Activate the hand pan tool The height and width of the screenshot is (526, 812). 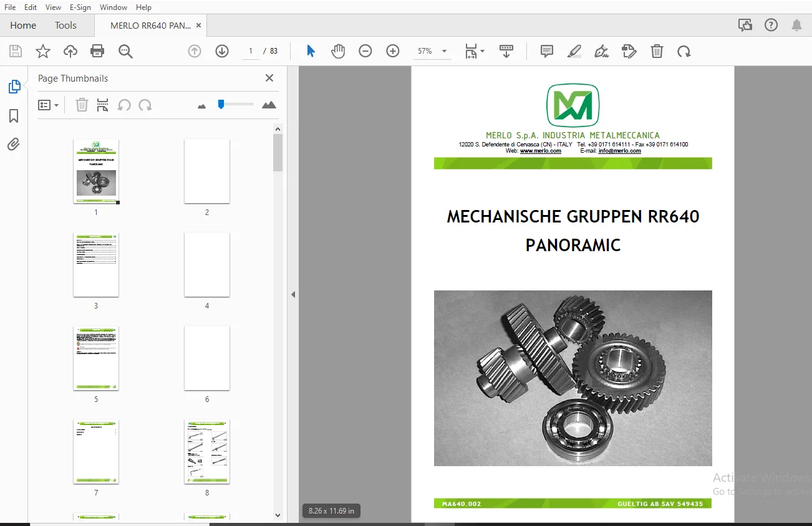pyautogui.click(x=338, y=51)
